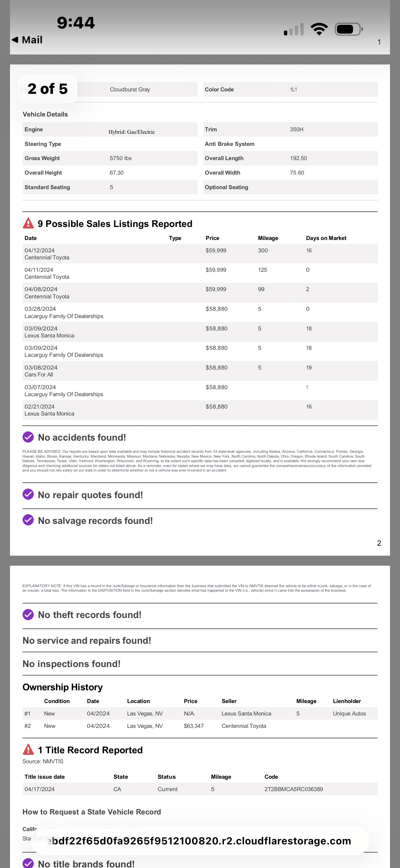Tap the Ownership History heading

tap(63, 687)
